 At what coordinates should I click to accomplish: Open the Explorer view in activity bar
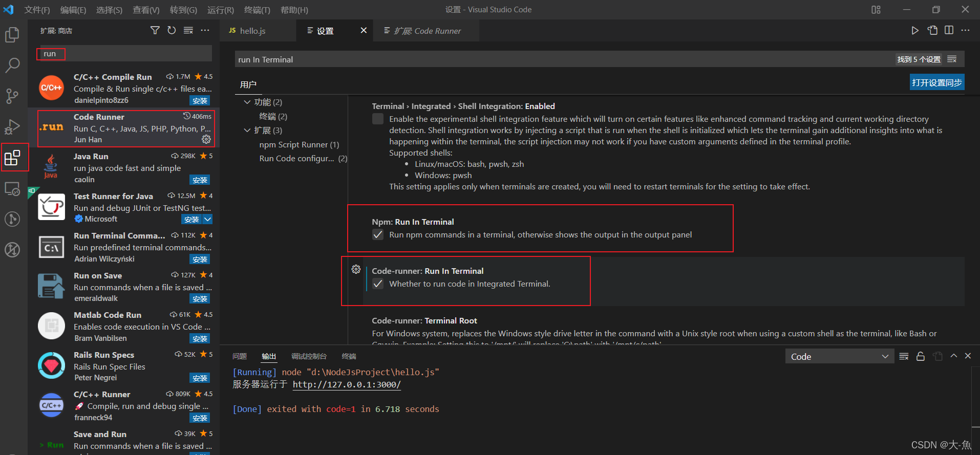(12, 35)
